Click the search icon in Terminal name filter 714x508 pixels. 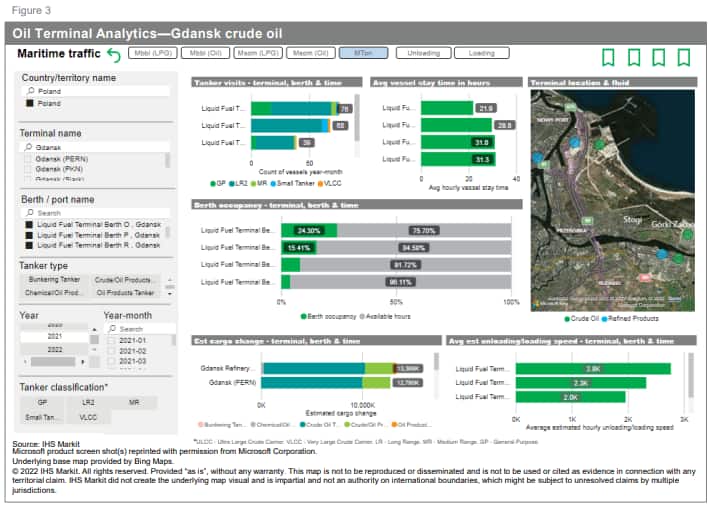point(29,146)
